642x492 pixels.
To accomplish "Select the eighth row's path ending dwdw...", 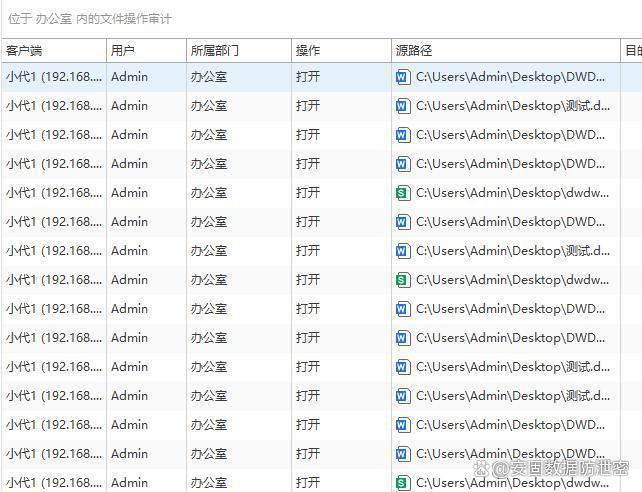I will point(513,280).
